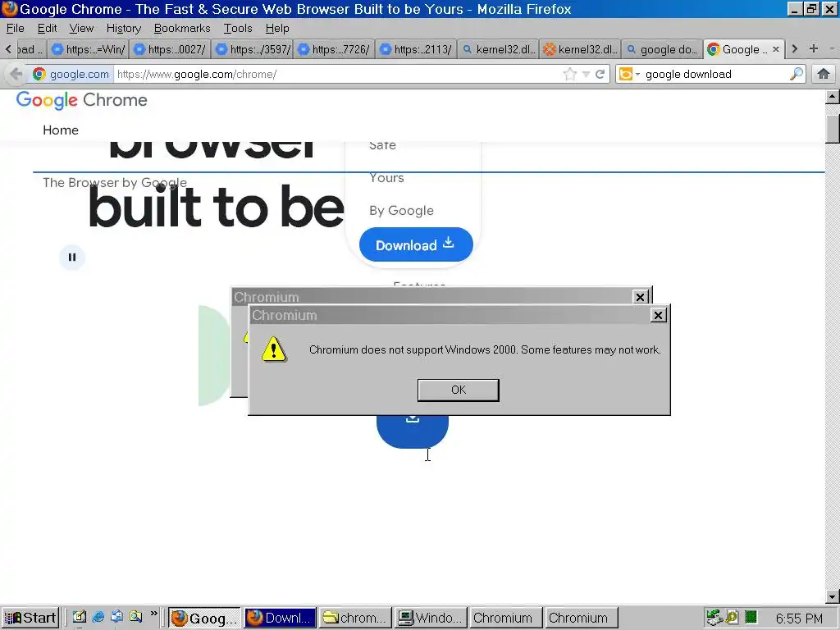This screenshot has height=630, width=840.
Task: Open the Tools menu in Firefox
Action: click(238, 28)
